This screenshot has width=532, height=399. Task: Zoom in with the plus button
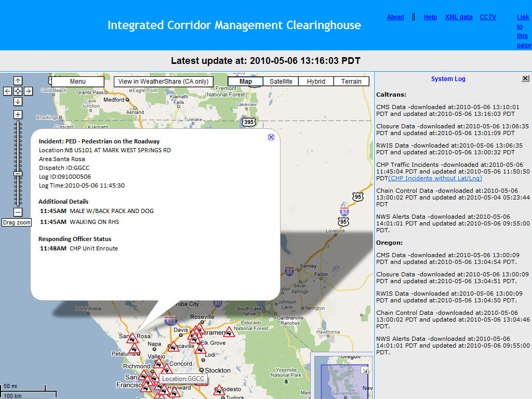pos(18,114)
